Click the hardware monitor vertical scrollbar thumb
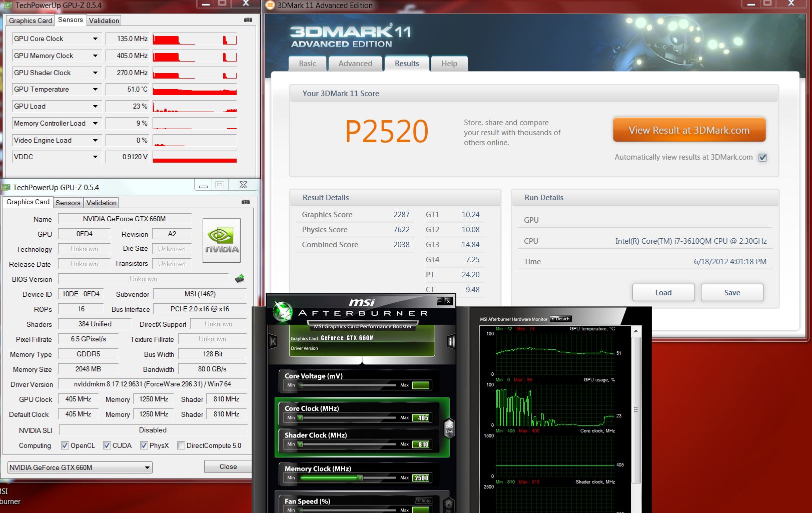 pos(636,410)
